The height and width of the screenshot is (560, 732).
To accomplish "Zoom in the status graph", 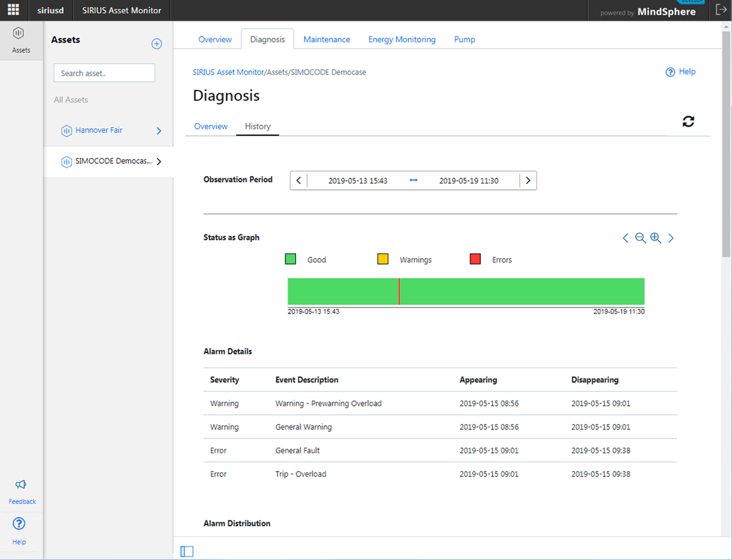I will tap(655, 238).
